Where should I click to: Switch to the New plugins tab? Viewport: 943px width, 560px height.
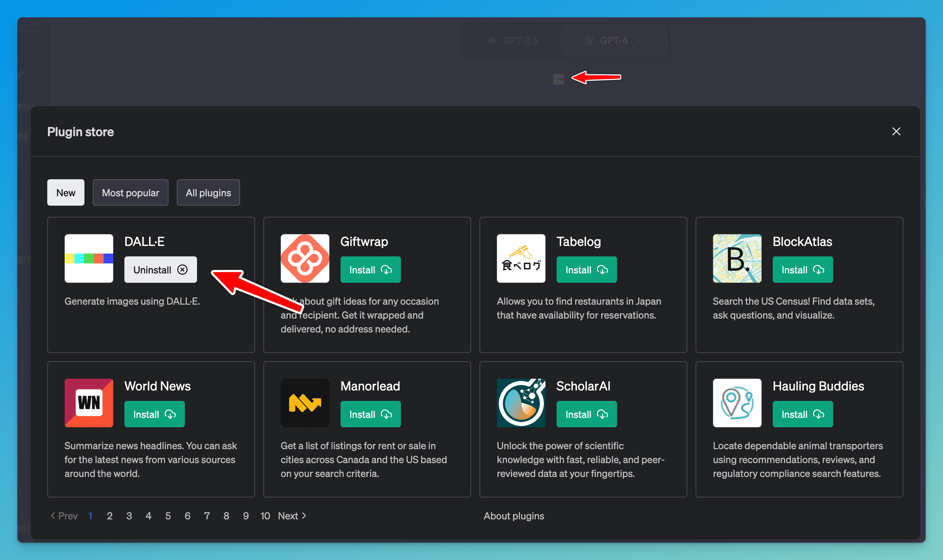pos(66,193)
